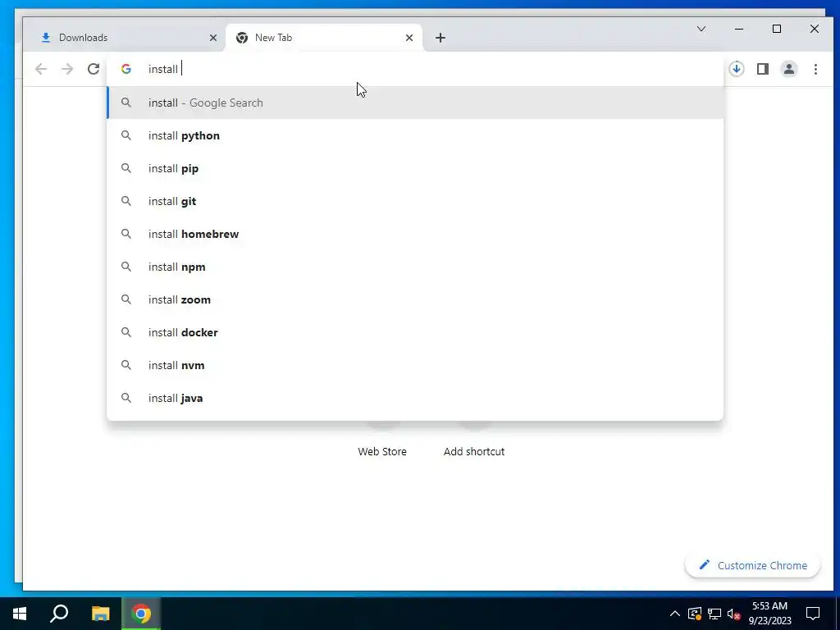The width and height of the screenshot is (840, 630).
Task: Reload the page with the refresh icon
Action: pyautogui.click(x=94, y=69)
